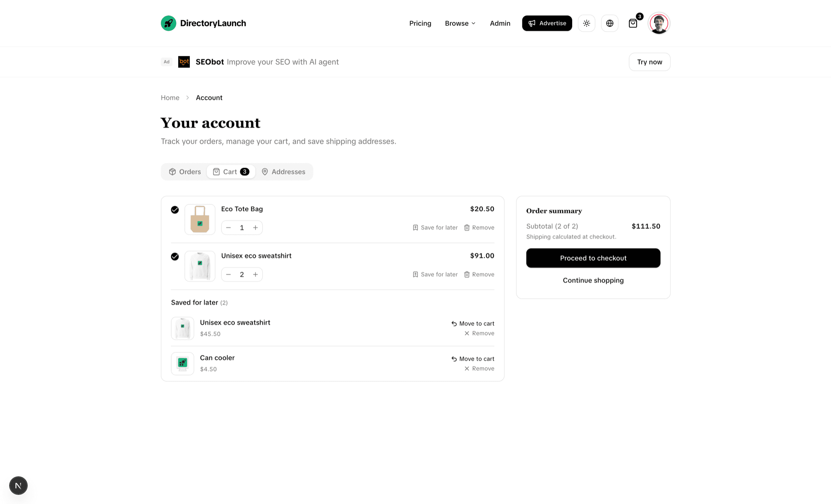This screenshot has height=504, width=831.
Task: Open the user avatar profile menu
Action: click(x=659, y=23)
